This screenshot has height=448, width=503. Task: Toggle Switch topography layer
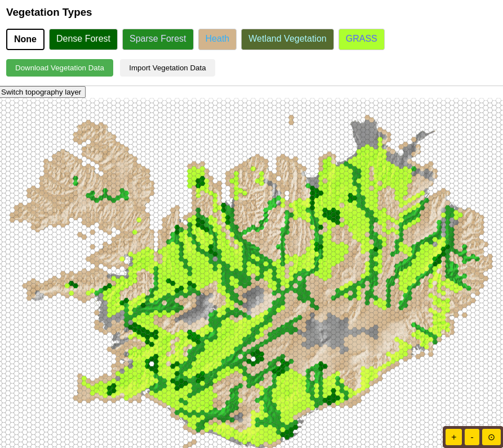pos(42,92)
